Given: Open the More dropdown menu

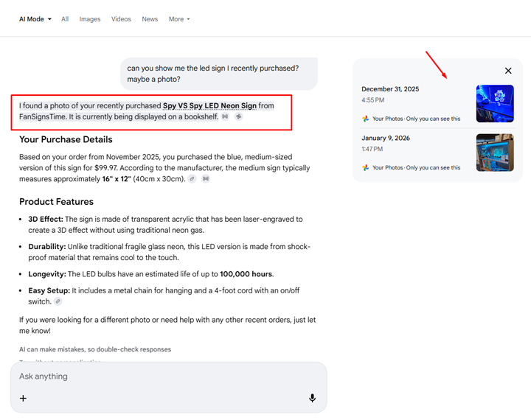Looking at the screenshot, I should [179, 19].
